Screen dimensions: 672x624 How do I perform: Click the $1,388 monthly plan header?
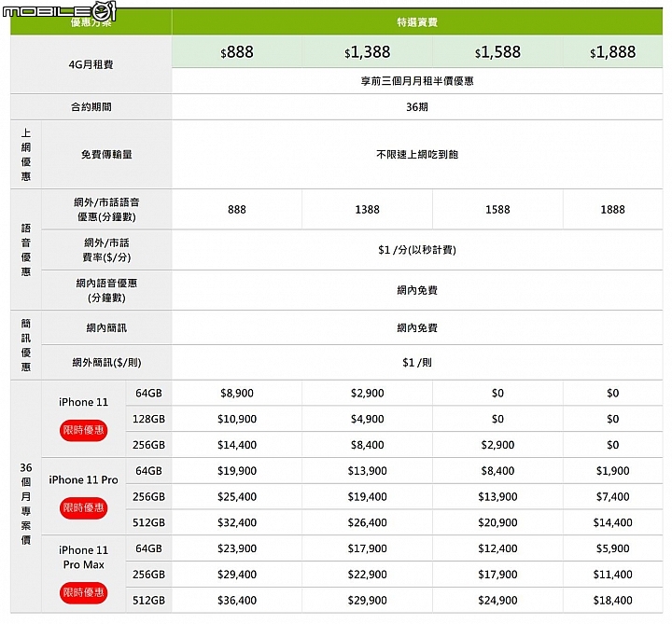[368, 52]
